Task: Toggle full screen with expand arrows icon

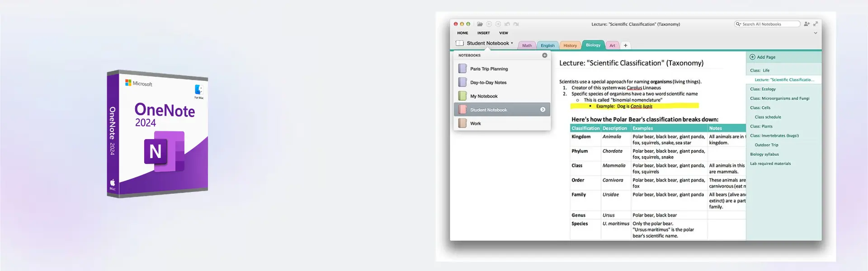Action: (816, 24)
